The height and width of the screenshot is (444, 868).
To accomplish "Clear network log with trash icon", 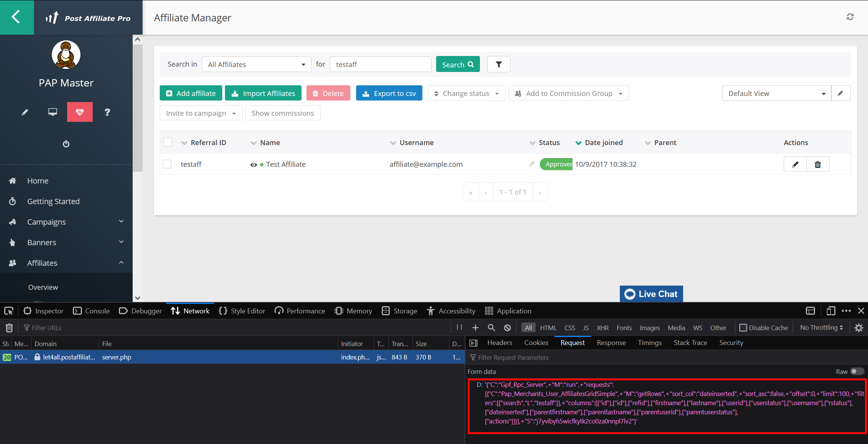I will tap(9, 327).
